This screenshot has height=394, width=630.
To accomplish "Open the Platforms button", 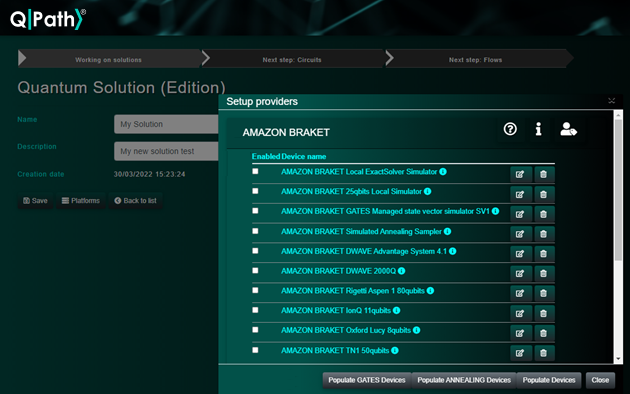I will pos(80,200).
